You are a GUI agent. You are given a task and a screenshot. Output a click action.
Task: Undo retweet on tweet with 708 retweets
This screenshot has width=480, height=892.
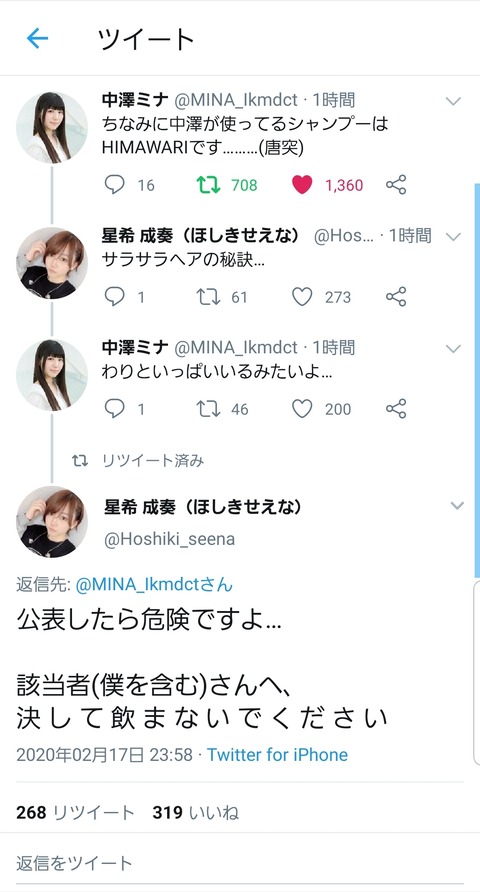(x=208, y=185)
